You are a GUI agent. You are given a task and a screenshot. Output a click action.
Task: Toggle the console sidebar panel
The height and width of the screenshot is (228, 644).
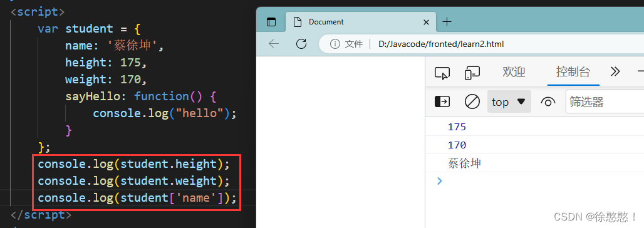442,101
